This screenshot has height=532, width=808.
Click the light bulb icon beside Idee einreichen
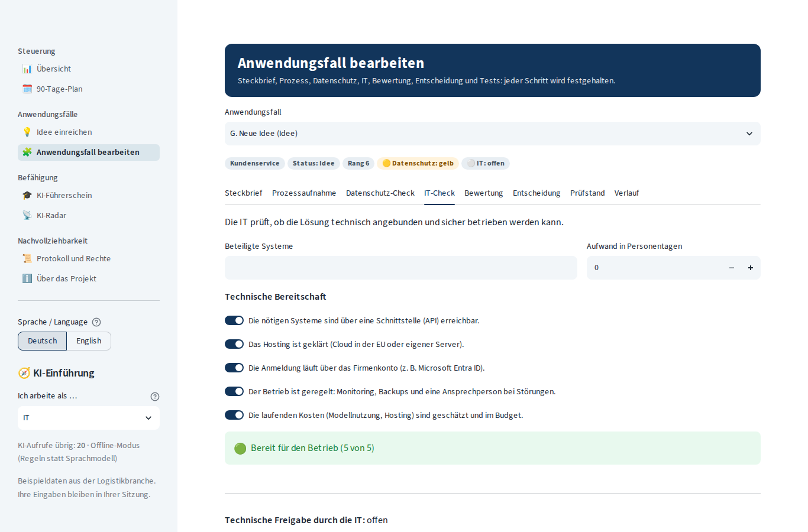tap(27, 132)
